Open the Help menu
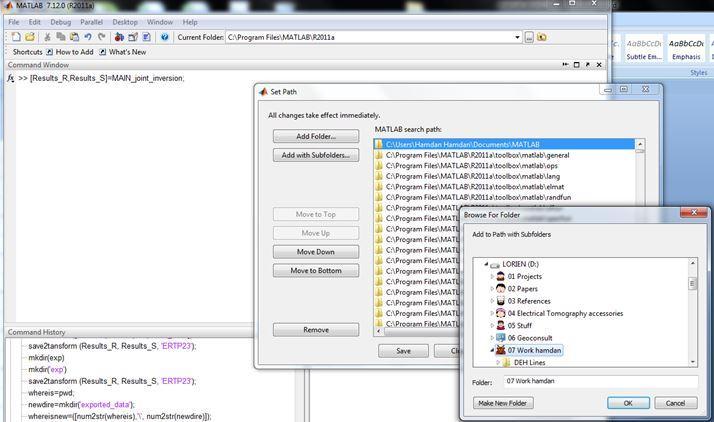The width and height of the screenshot is (714, 422). 190,22
